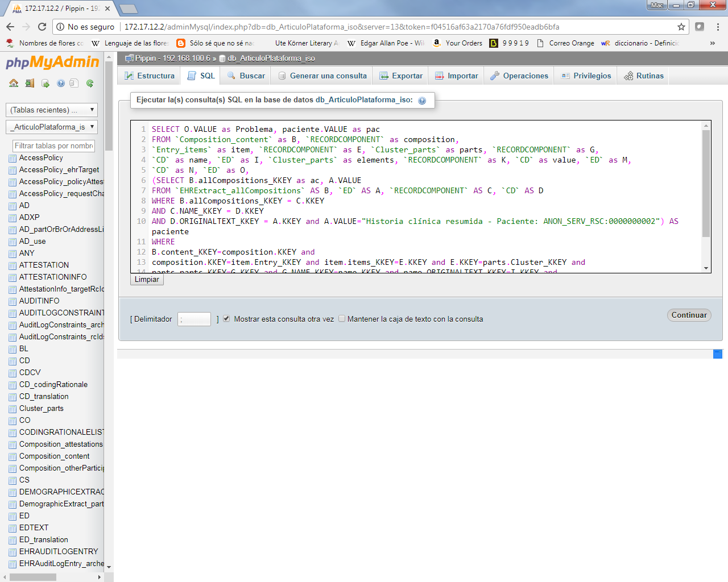Switch to the Estructura tab
Viewport: 728px width, 582px height.
(150, 76)
